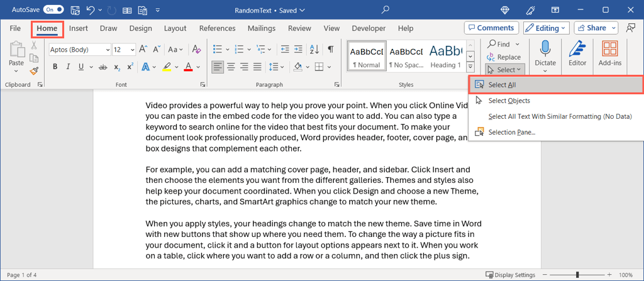644x281 pixels.
Task: Open the References tab
Action: 217,28
